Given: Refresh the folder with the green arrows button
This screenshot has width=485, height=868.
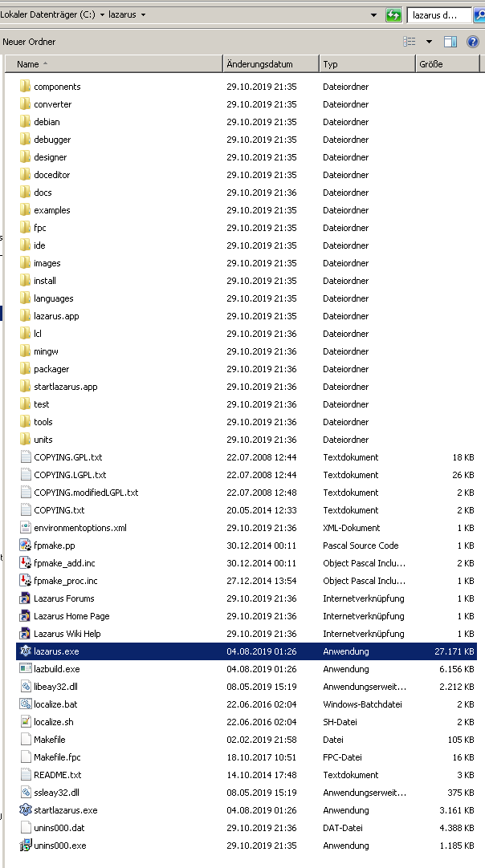Looking at the screenshot, I should point(393,15).
